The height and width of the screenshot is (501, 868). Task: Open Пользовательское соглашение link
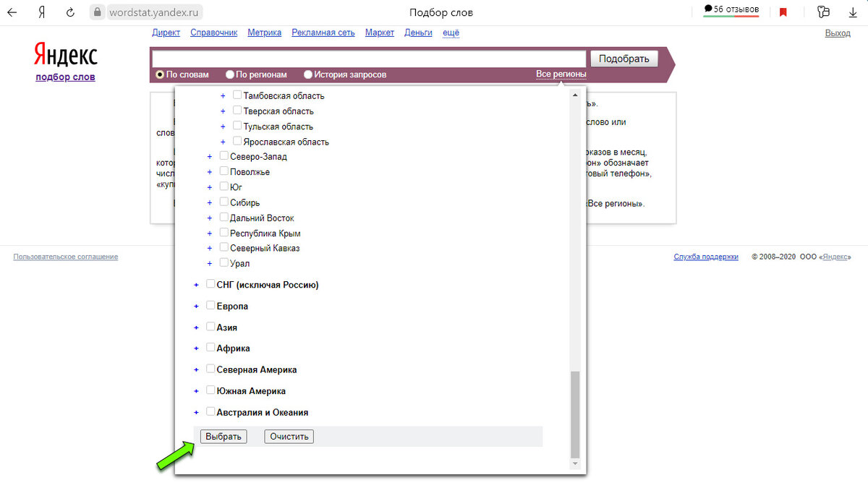[65, 257]
